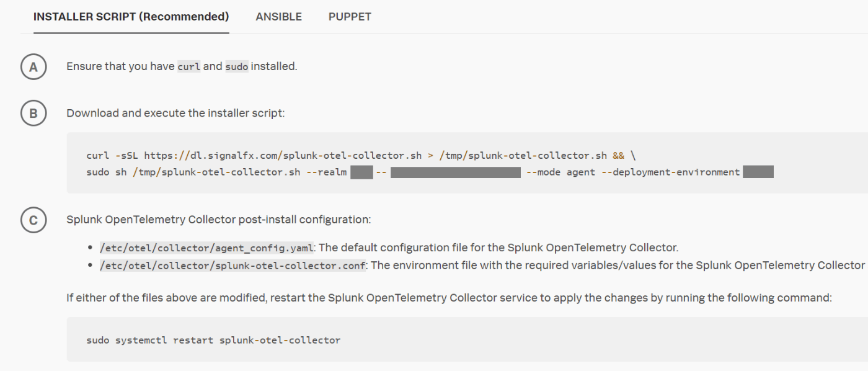Click the step B circle icon
This screenshot has width=868, height=371.
point(33,114)
